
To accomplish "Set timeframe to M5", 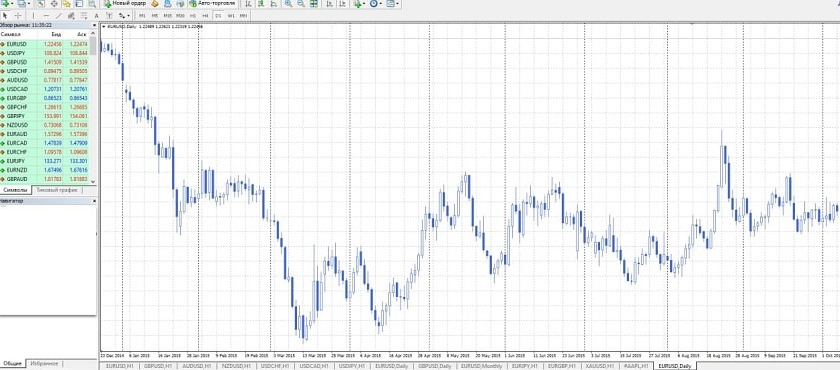I will click(x=155, y=16).
